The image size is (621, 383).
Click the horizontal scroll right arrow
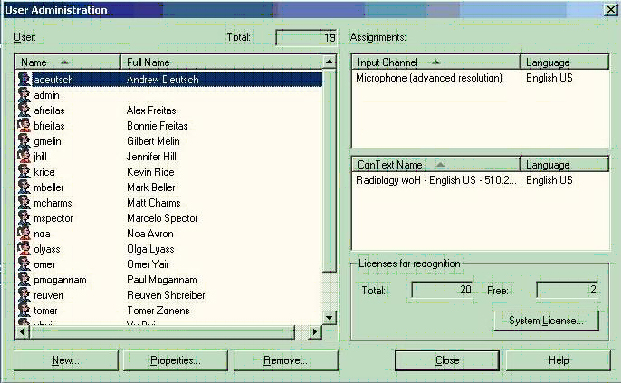(315, 332)
